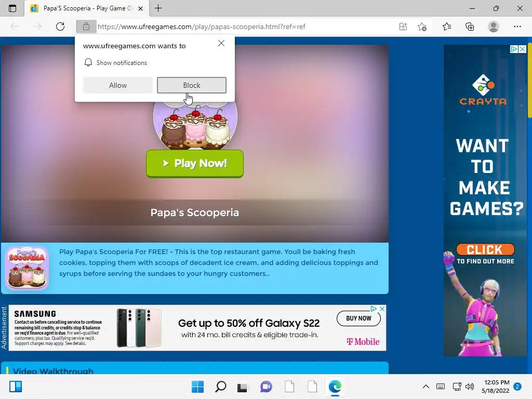Screen dimensions: 532x399
Task: Click the orange CLICK button in Crayta ad
Action: point(485,249)
